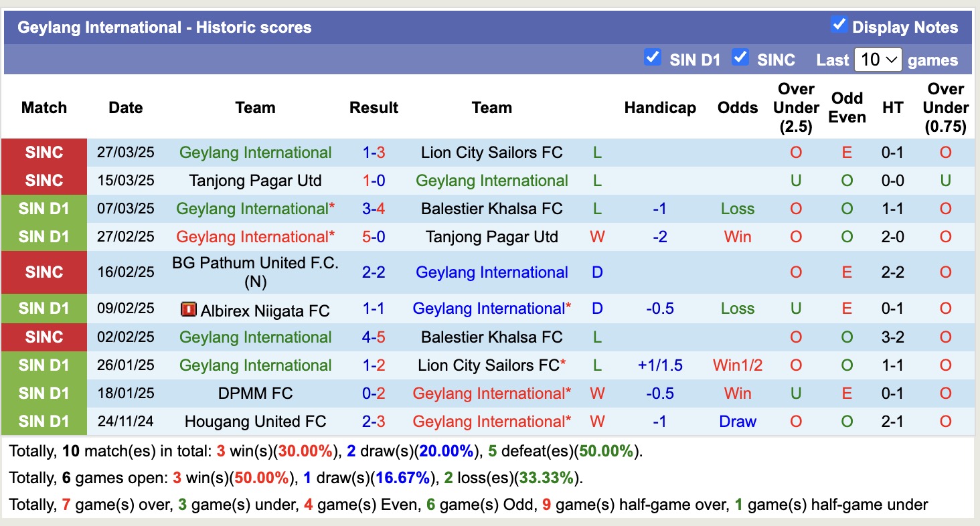This screenshot has width=980, height=526.
Task: Open Hougang United FC team link
Action: [x=255, y=422]
